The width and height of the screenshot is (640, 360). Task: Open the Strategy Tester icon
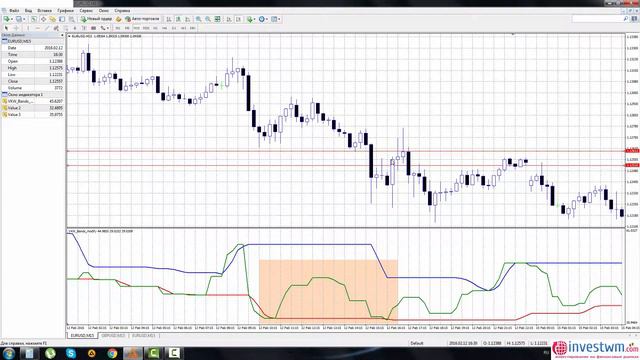point(71,19)
